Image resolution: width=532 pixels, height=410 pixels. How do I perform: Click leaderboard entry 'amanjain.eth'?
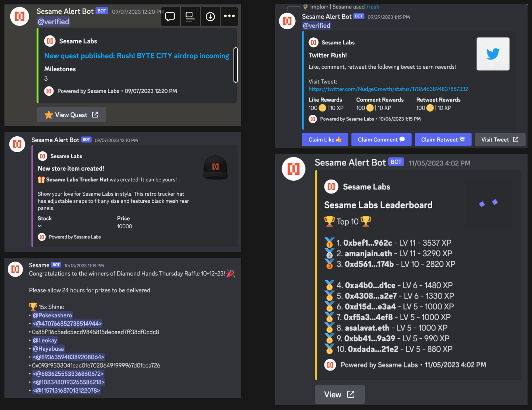tap(368, 253)
